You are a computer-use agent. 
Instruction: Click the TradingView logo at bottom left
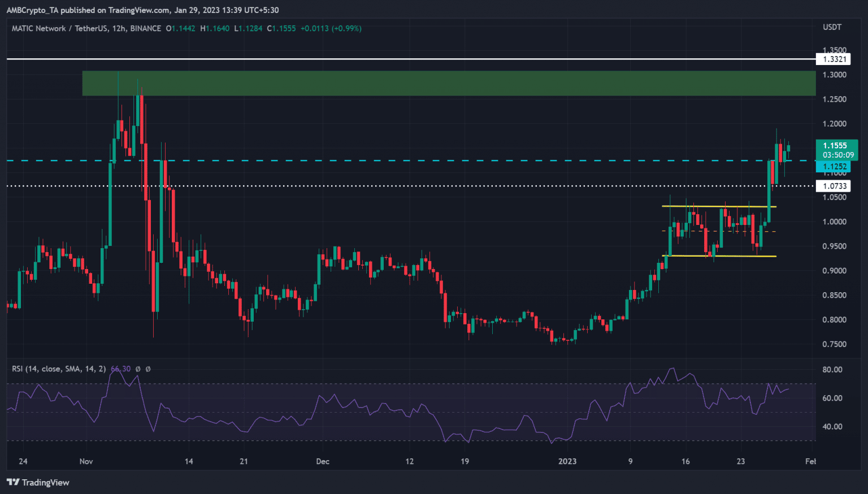pyautogui.click(x=38, y=482)
